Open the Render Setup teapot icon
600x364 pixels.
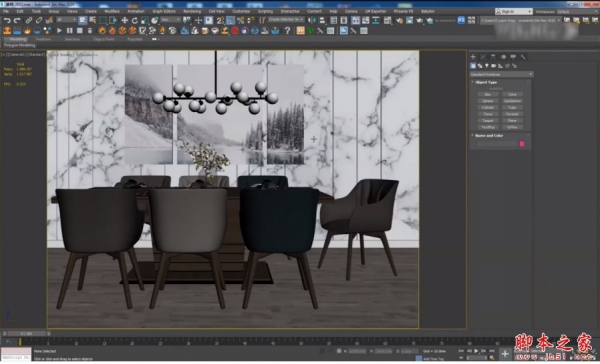click(x=400, y=20)
